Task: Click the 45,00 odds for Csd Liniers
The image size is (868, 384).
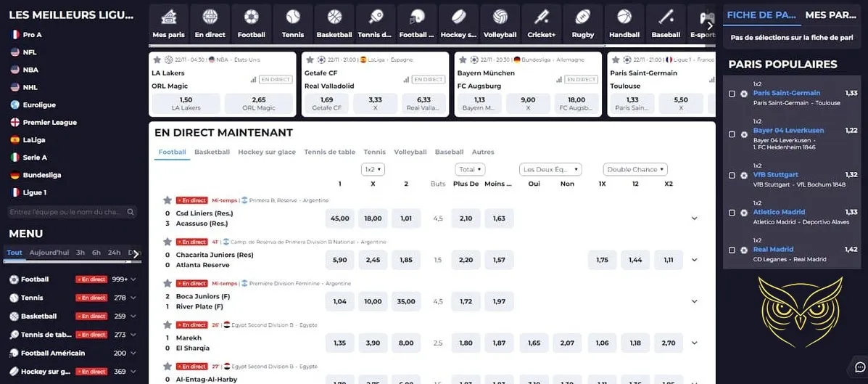Action: click(340, 218)
